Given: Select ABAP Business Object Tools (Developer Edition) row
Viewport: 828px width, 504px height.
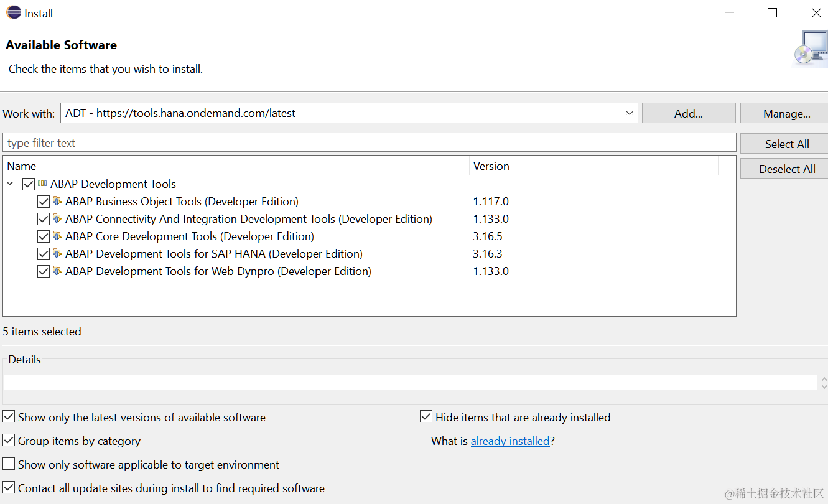Looking at the screenshot, I should point(182,202).
